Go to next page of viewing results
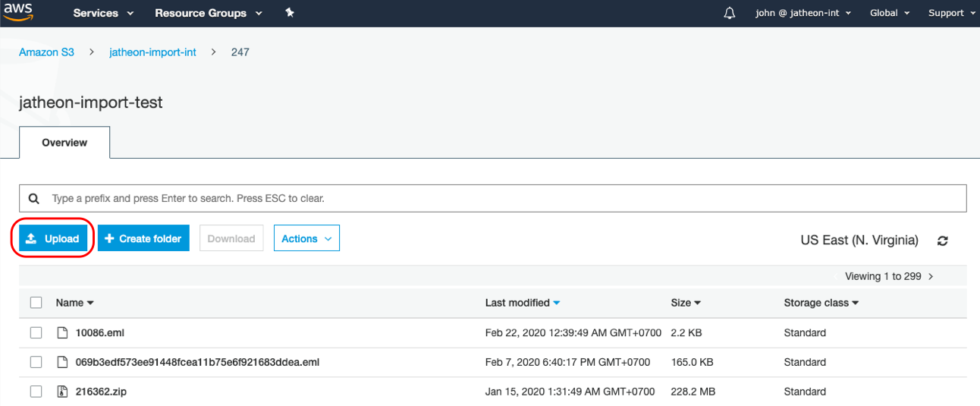Image resolution: width=980 pixels, height=406 pixels. (931, 276)
